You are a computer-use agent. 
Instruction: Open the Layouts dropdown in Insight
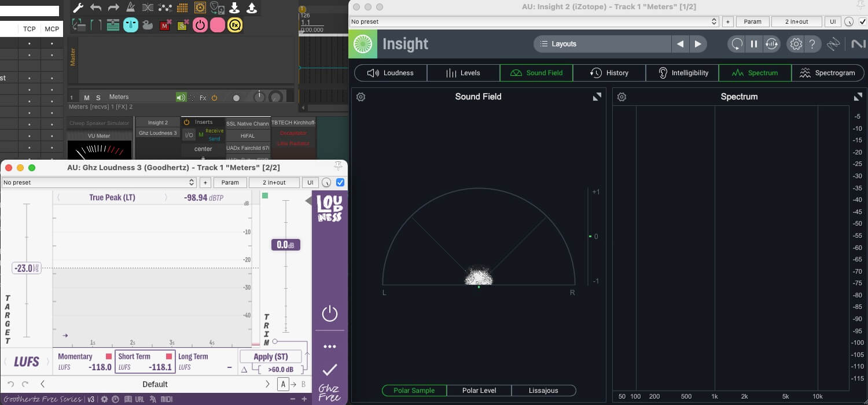[x=602, y=44]
